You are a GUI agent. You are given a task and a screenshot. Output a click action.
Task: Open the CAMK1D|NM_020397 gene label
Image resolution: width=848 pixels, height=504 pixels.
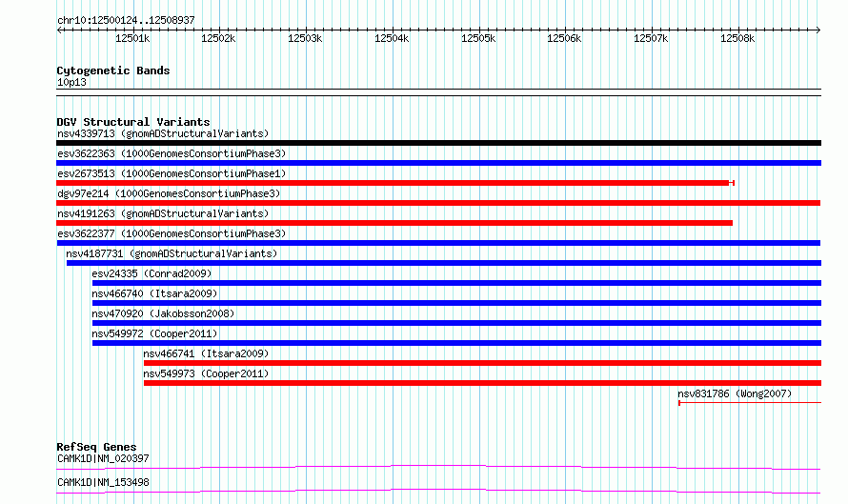[x=103, y=458]
